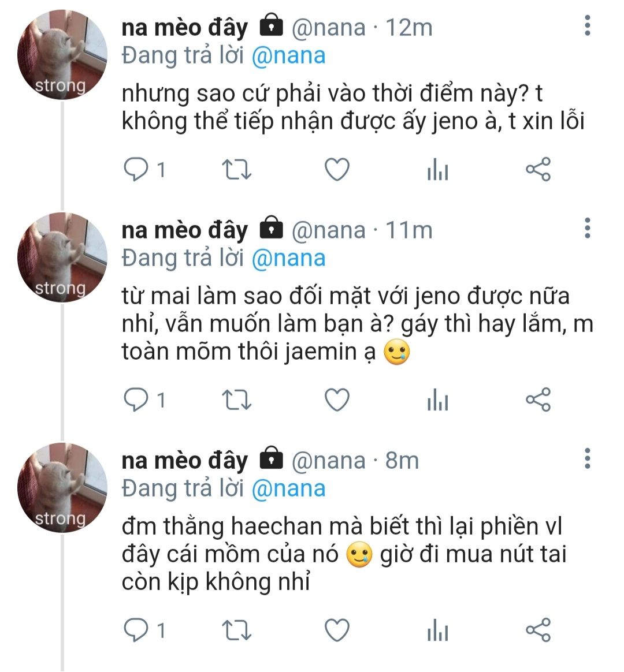Image resolution: width=624 pixels, height=672 pixels.
Task: Reply to the 12m tweet
Action: pyautogui.click(x=136, y=170)
